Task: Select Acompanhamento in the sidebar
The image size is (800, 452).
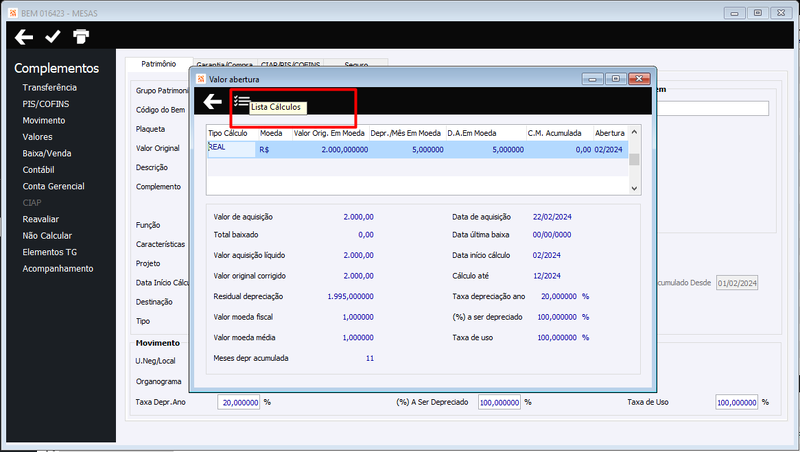Action: [x=58, y=268]
